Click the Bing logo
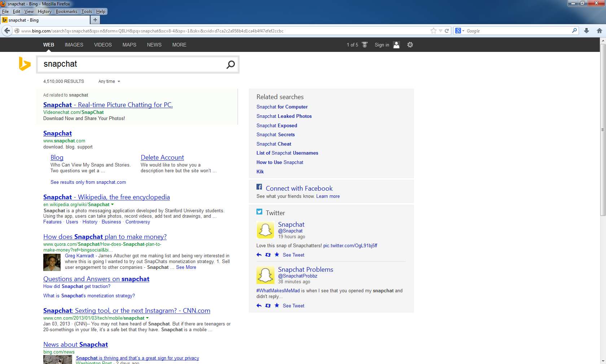The width and height of the screenshot is (606, 364). 25,64
